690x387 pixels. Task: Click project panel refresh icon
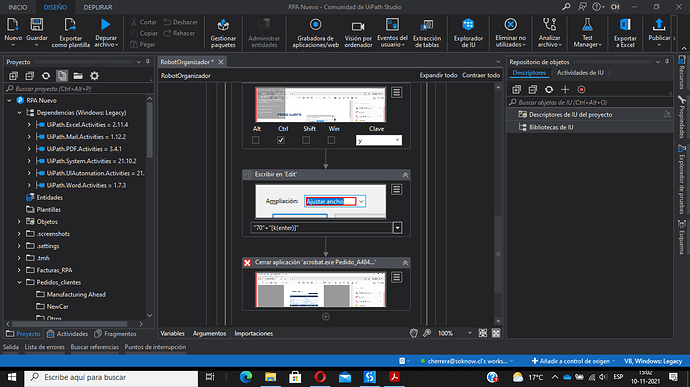pos(46,76)
